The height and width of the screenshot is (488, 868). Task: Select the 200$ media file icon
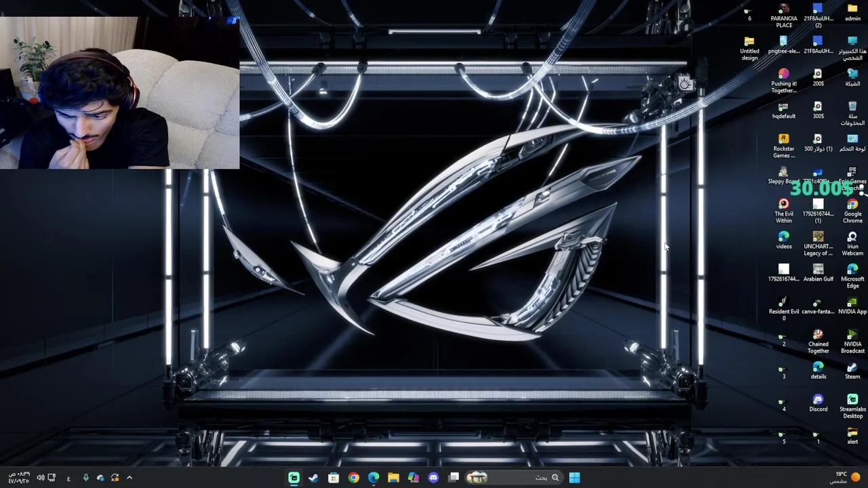point(818,77)
